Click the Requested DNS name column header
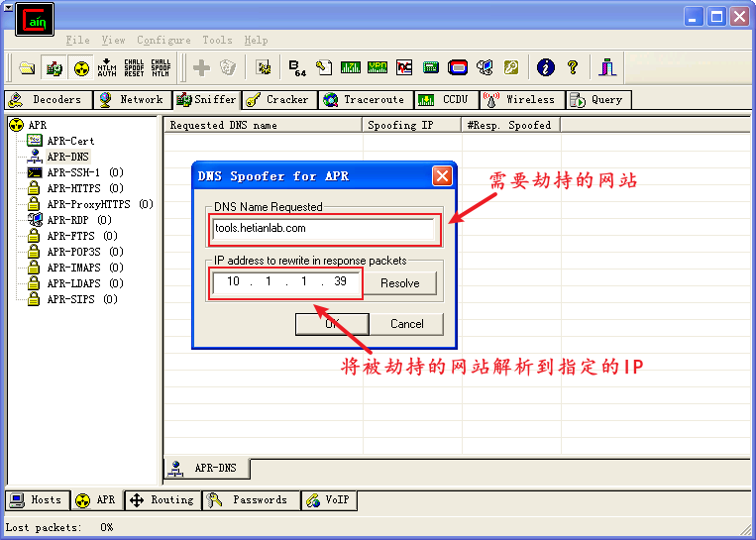This screenshot has height=540, width=756. tap(264, 126)
